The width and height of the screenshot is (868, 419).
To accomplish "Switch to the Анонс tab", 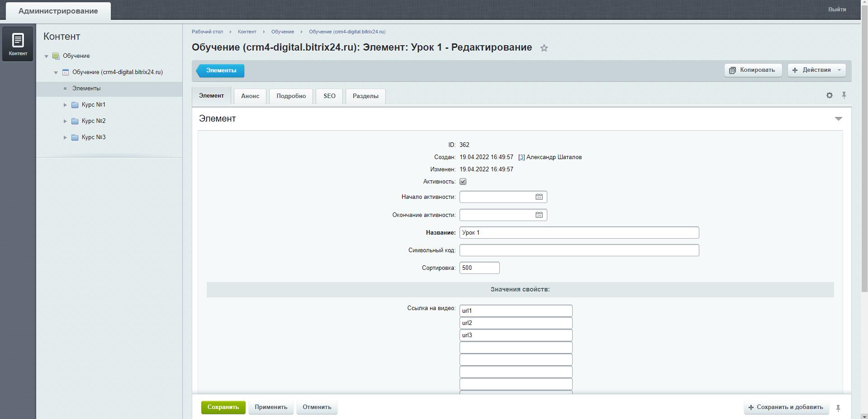I will tap(250, 96).
